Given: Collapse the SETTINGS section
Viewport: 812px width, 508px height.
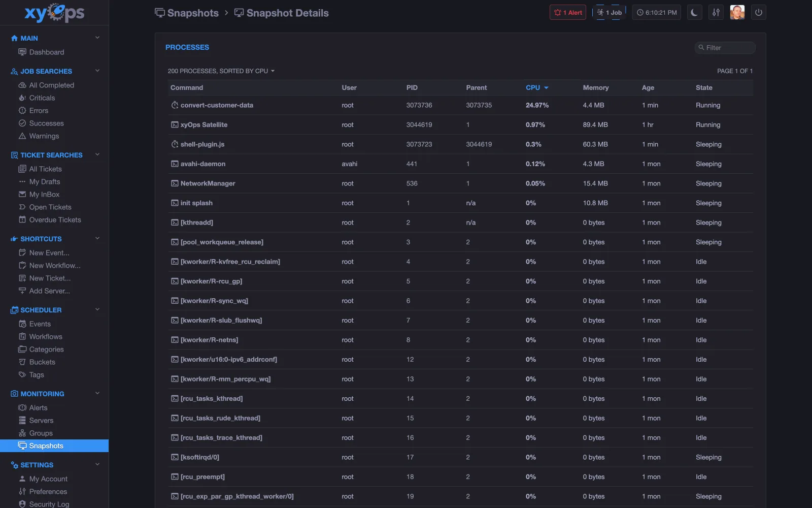Looking at the screenshot, I should pos(97,465).
